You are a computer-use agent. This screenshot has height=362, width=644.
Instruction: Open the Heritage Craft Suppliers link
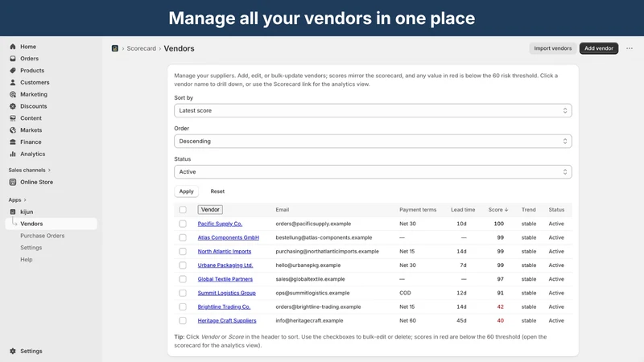pyautogui.click(x=227, y=320)
